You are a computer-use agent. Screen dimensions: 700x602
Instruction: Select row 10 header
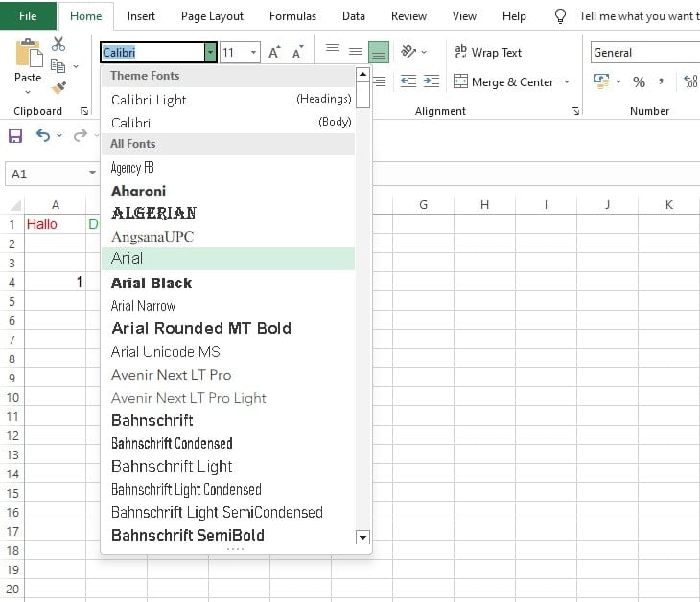pyautogui.click(x=12, y=398)
